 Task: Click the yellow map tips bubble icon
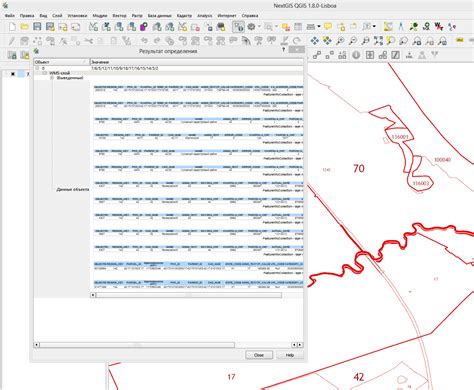pos(328,27)
